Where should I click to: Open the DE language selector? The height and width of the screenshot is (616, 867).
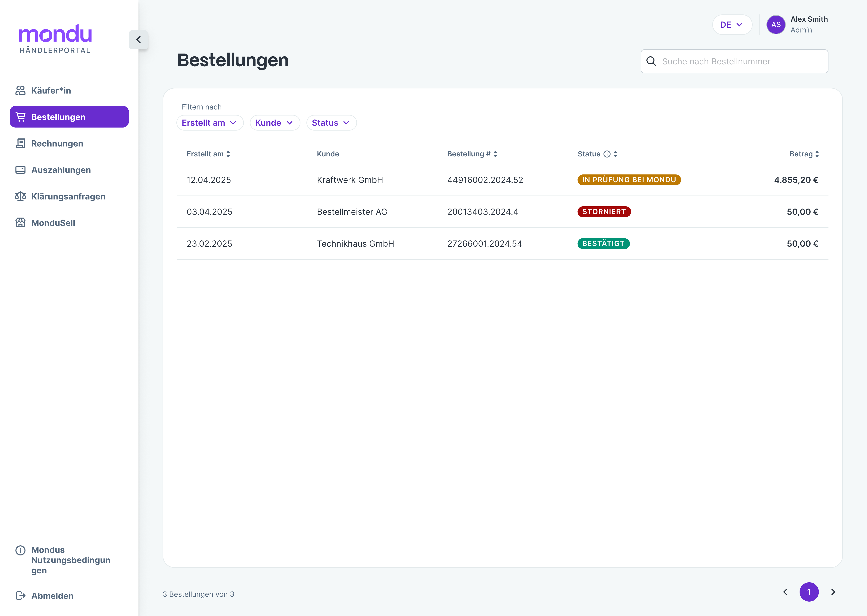pyautogui.click(x=732, y=25)
